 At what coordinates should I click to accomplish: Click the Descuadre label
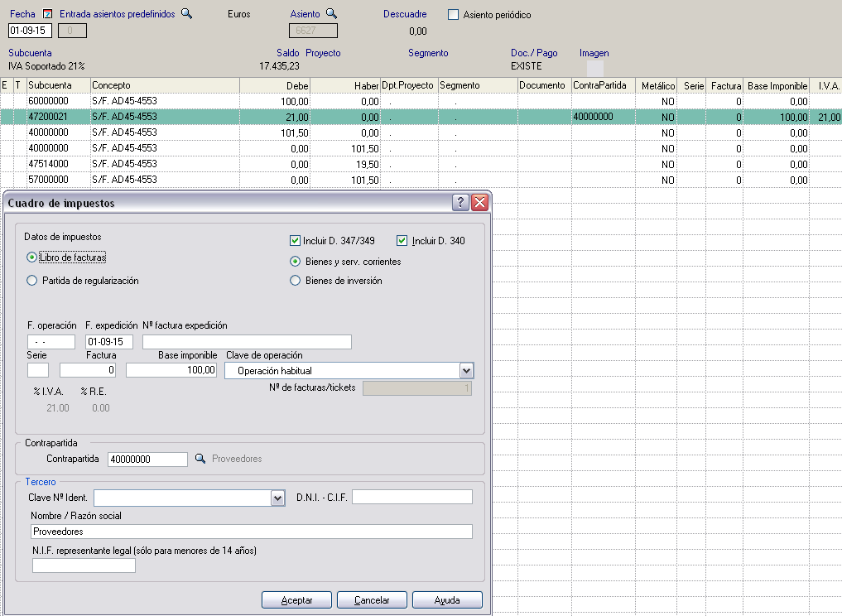pyautogui.click(x=405, y=14)
